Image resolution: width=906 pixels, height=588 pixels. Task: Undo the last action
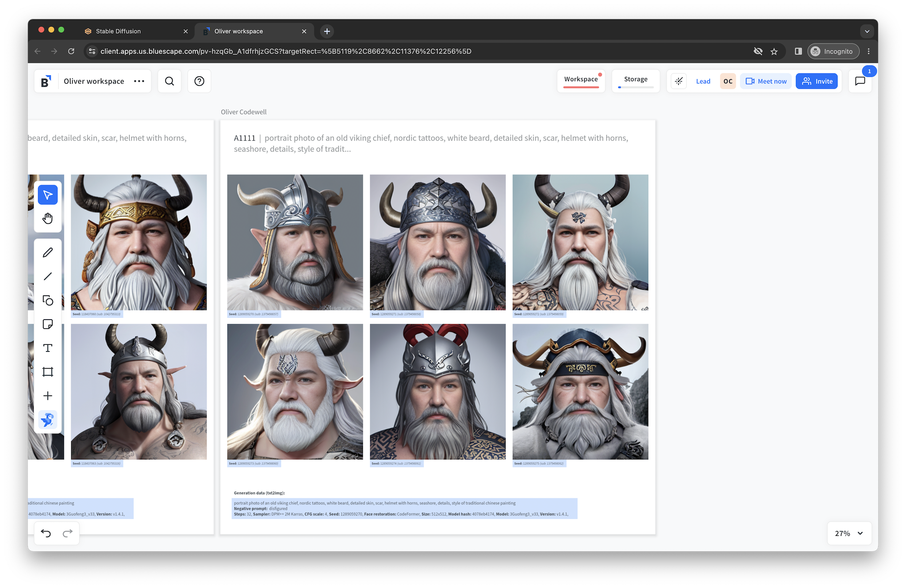click(x=46, y=533)
